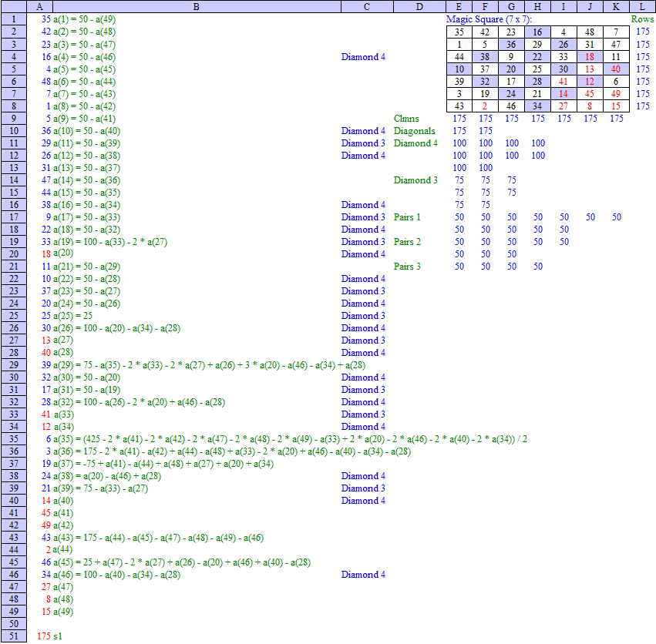The image size is (656, 644).
Task: Click shaded magic square cell containing 16
Action: click(537, 32)
